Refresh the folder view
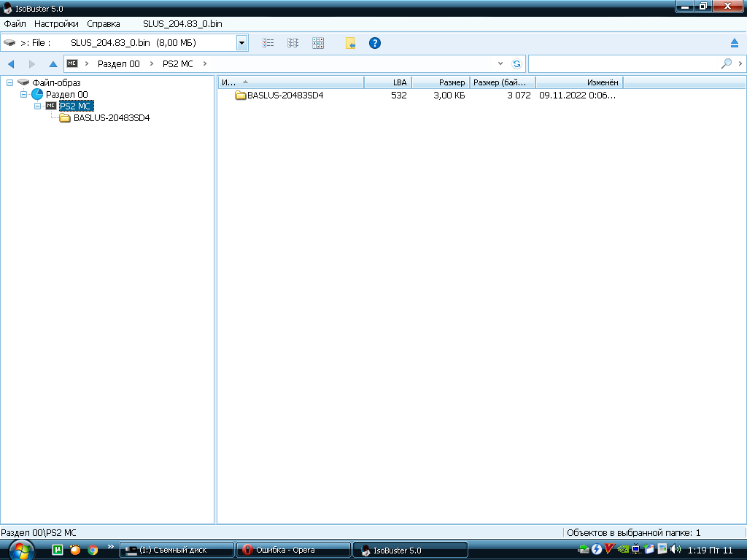The height and width of the screenshot is (560, 747). [x=516, y=64]
